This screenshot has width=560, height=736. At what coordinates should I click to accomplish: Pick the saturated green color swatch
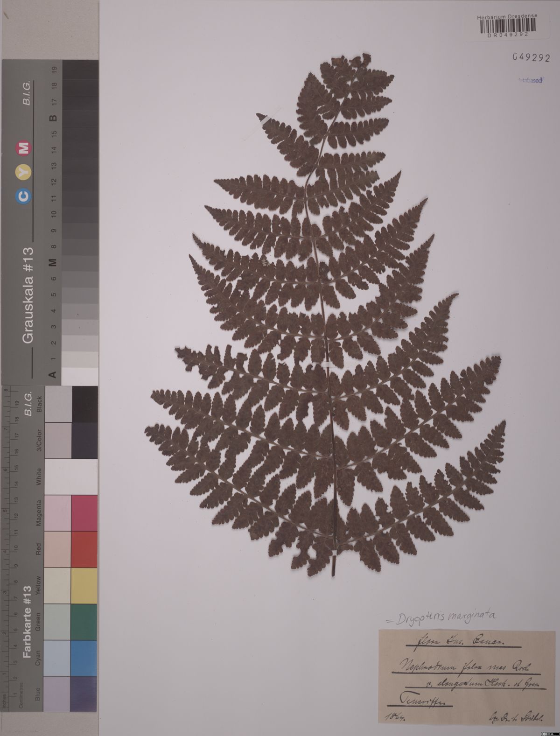84,622
